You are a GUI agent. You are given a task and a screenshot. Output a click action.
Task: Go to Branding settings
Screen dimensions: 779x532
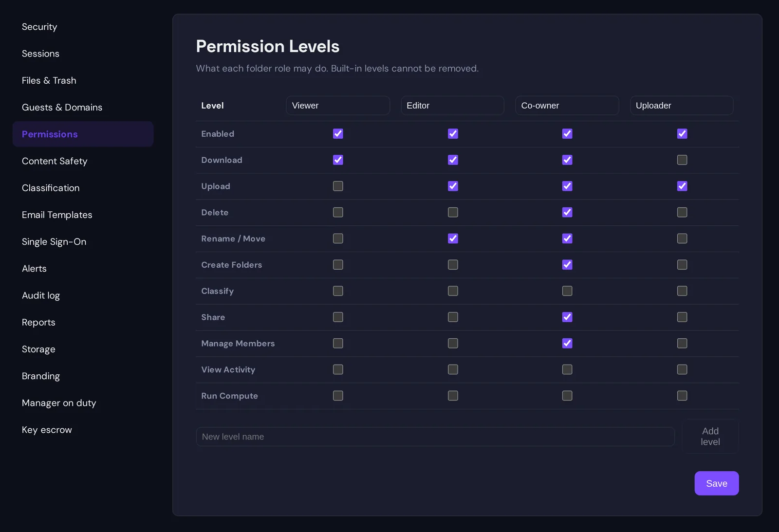coord(83,376)
